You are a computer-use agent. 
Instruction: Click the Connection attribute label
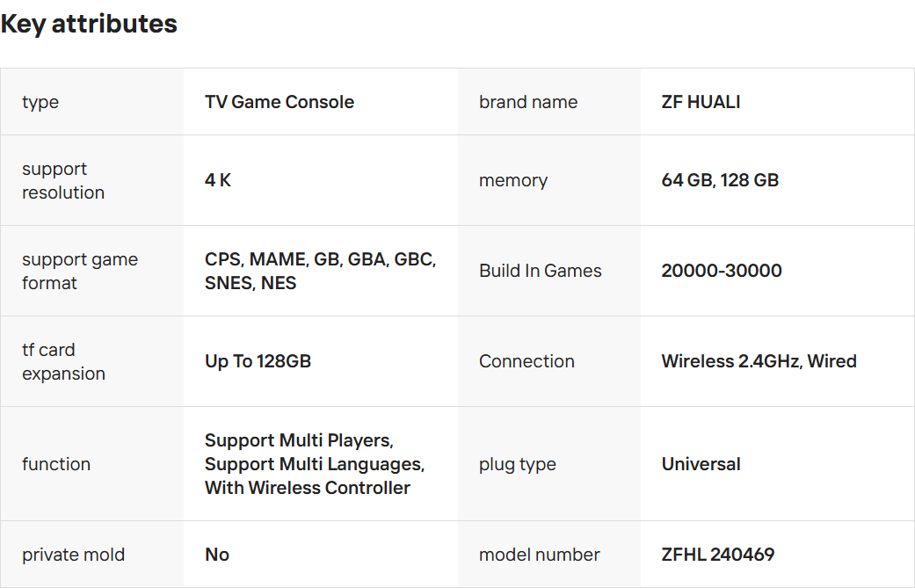pos(526,361)
